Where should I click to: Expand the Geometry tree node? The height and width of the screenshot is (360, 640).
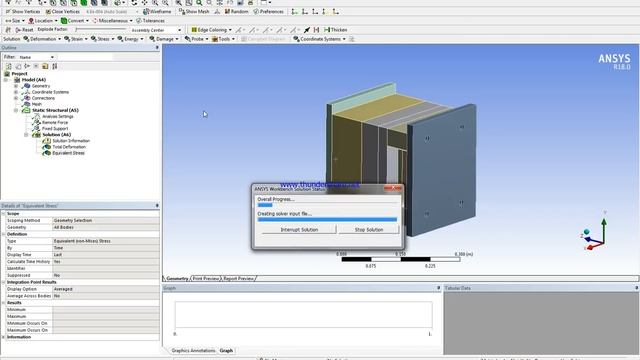[x=16, y=86]
